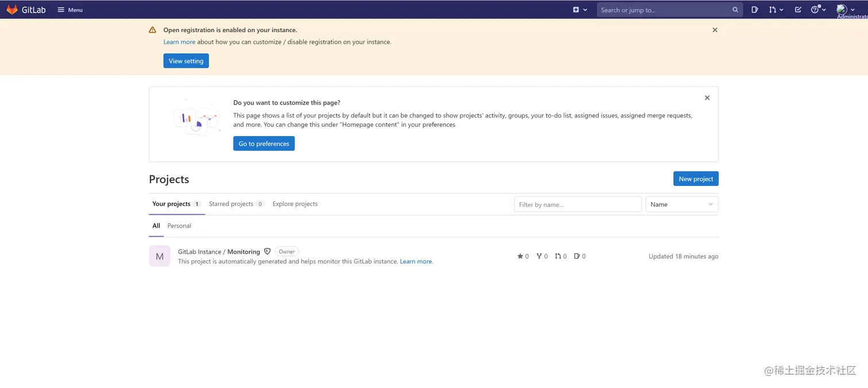Click Learn more in Monitoring description
The width and height of the screenshot is (868, 388).
[x=416, y=261]
